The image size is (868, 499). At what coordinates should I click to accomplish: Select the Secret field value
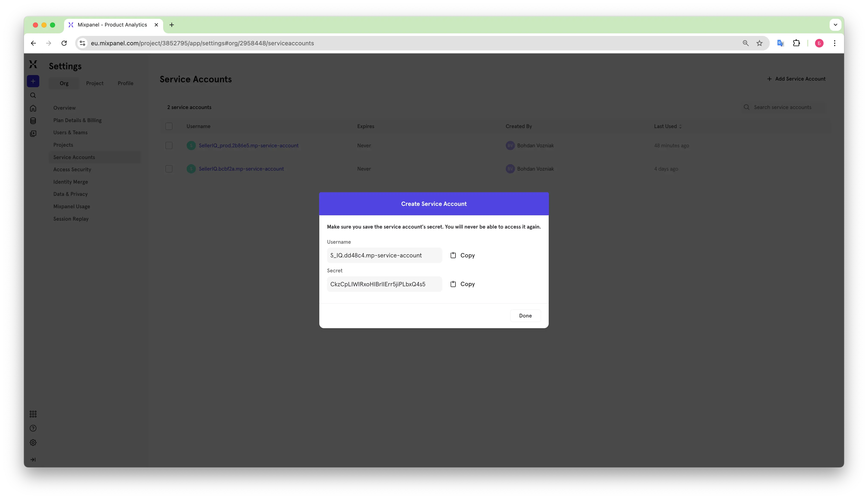click(x=384, y=284)
